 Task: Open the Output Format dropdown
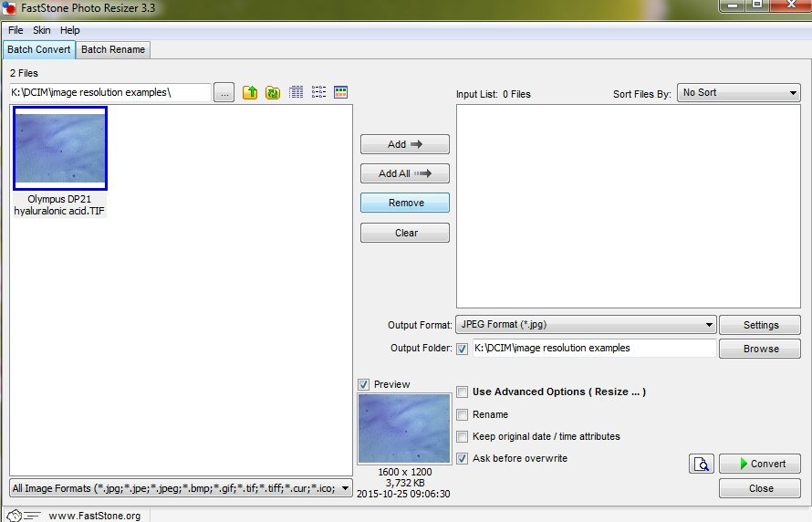587,325
